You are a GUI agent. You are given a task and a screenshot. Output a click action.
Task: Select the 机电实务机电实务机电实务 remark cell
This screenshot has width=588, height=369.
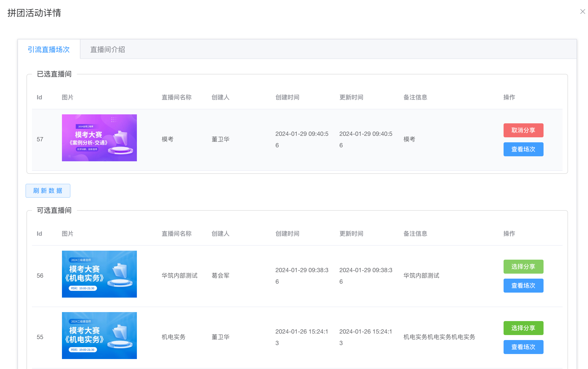click(439, 337)
